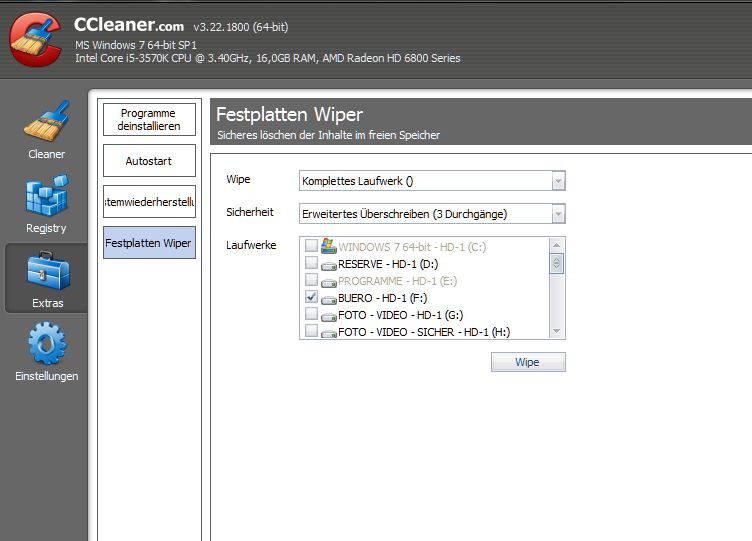Viewport: 752px width, 541px height.
Task: Click CCleaner.com title link
Action: 129,24
